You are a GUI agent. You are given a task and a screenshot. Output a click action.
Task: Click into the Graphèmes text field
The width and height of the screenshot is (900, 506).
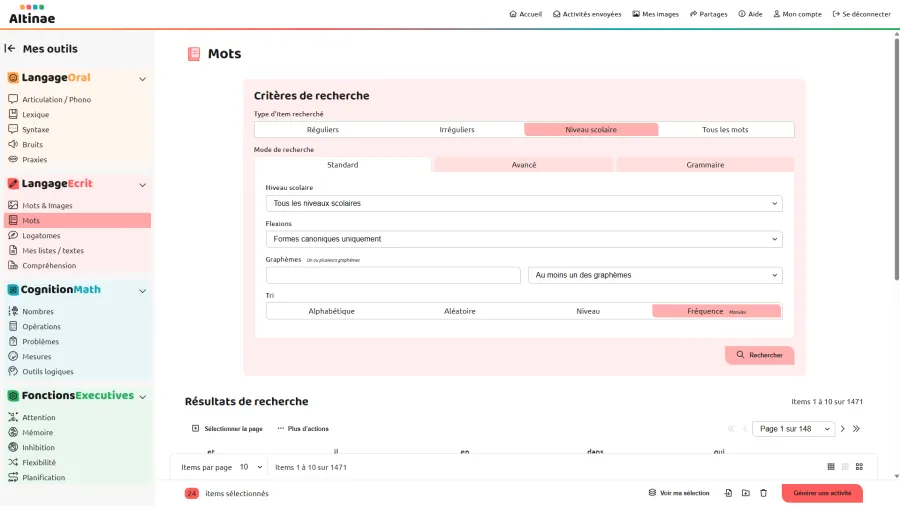coord(393,275)
